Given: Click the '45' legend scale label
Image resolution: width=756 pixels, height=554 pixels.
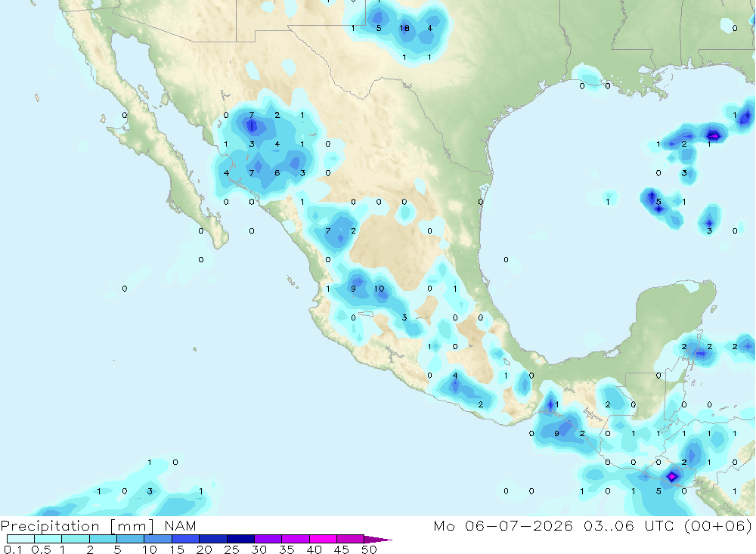Looking at the screenshot, I should pyautogui.click(x=342, y=549).
